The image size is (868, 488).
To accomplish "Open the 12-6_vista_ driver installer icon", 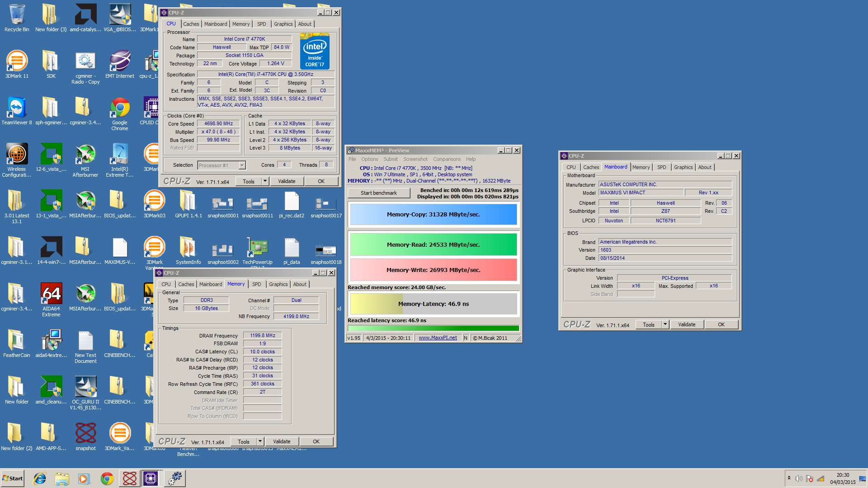I will tap(51, 158).
